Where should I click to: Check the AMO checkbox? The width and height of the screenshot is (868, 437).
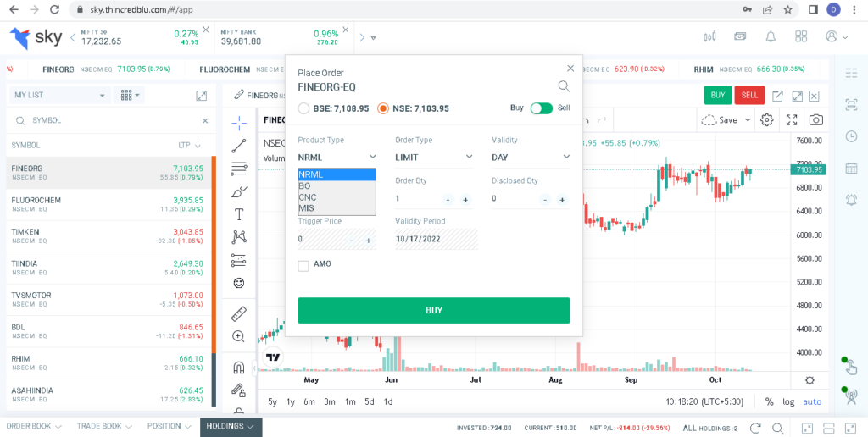tap(303, 266)
